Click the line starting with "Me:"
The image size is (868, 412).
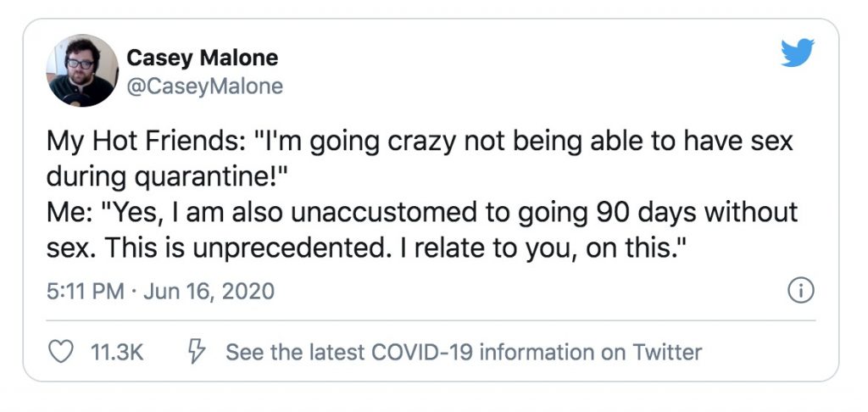pos(421,211)
